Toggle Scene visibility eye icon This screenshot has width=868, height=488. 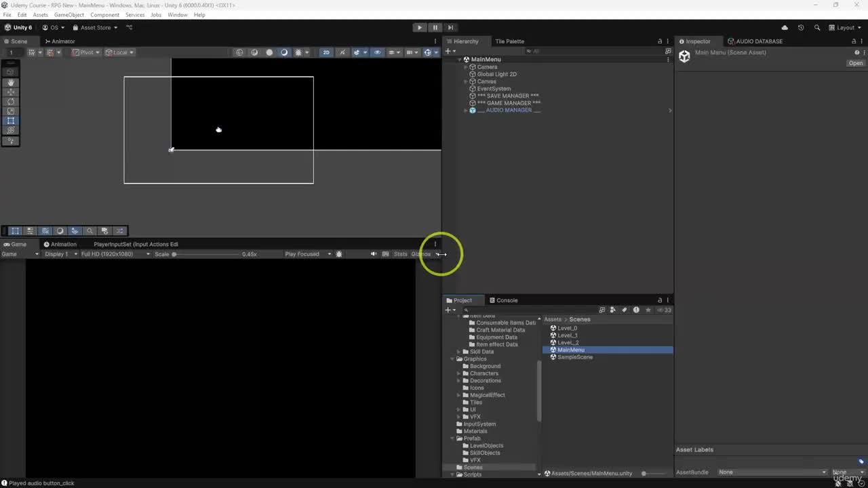pyautogui.click(x=377, y=52)
